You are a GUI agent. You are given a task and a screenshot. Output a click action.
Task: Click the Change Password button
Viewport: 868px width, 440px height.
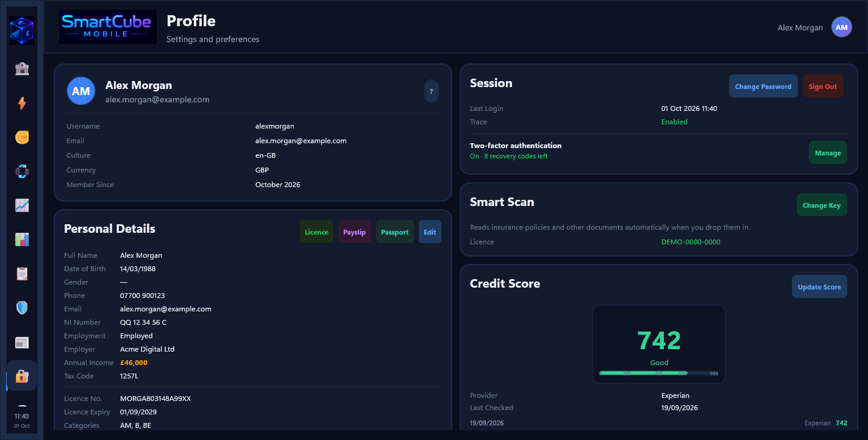click(763, 87)
